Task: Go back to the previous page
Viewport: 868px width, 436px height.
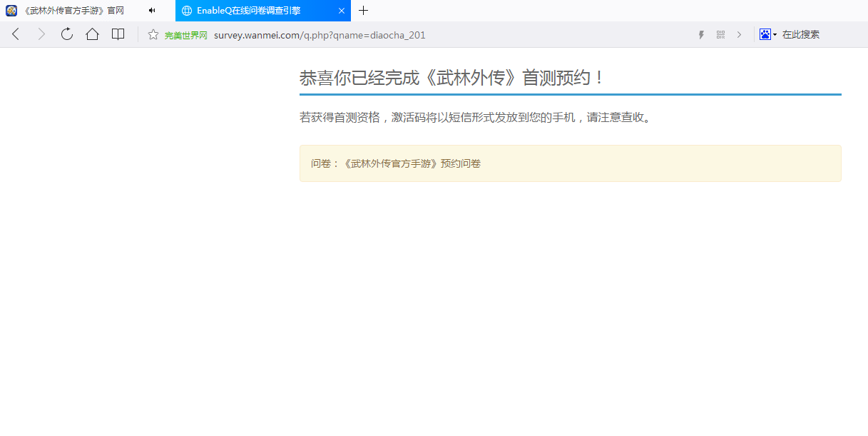Action: pos(16,34)
